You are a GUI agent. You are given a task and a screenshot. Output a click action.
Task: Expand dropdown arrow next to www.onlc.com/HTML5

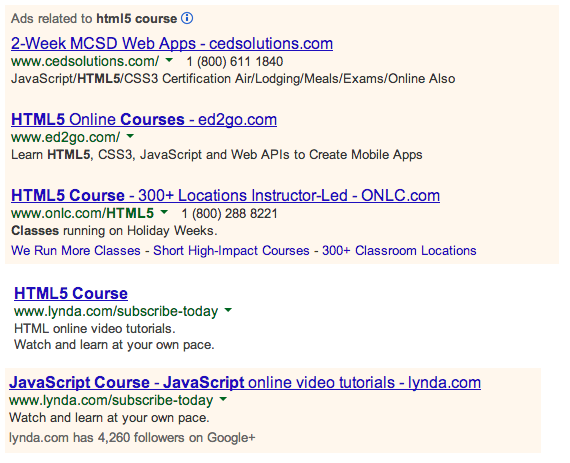pos(164,212)
